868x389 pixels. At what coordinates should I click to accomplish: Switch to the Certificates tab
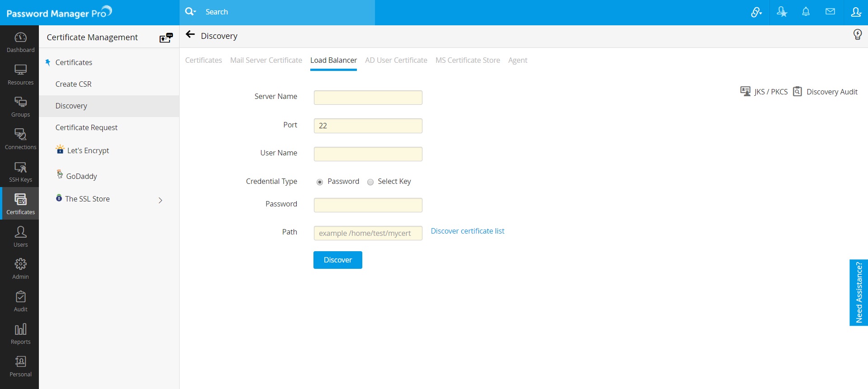click(204, 60)
